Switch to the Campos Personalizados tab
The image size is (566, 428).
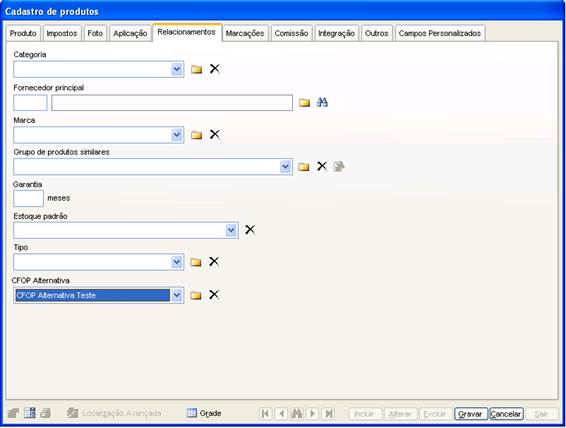440,33
